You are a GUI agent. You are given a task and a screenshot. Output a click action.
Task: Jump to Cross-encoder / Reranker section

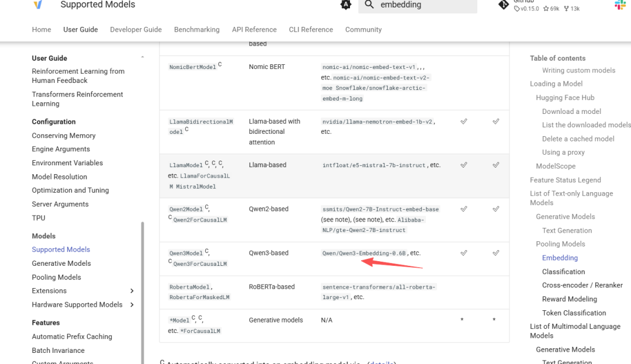583,285
